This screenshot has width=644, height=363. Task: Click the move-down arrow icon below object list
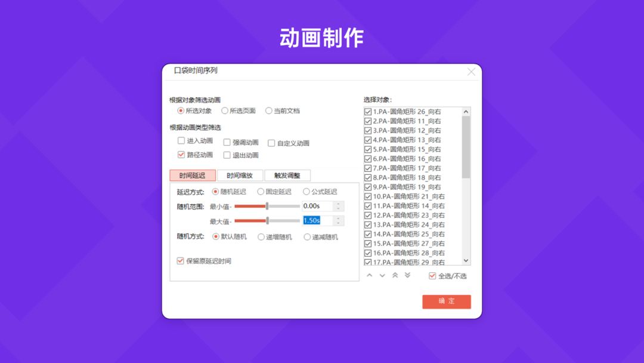[383, 276]
